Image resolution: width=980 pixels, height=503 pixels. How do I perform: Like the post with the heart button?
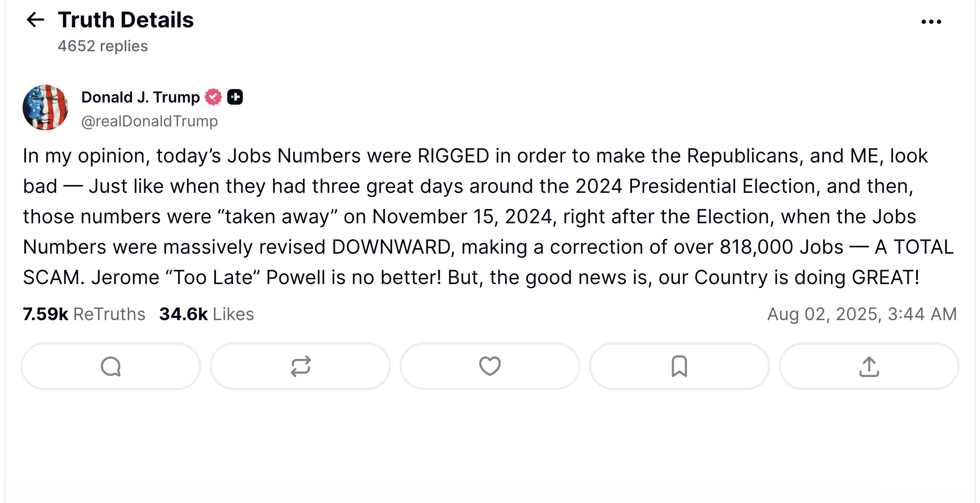pos(490,366)
